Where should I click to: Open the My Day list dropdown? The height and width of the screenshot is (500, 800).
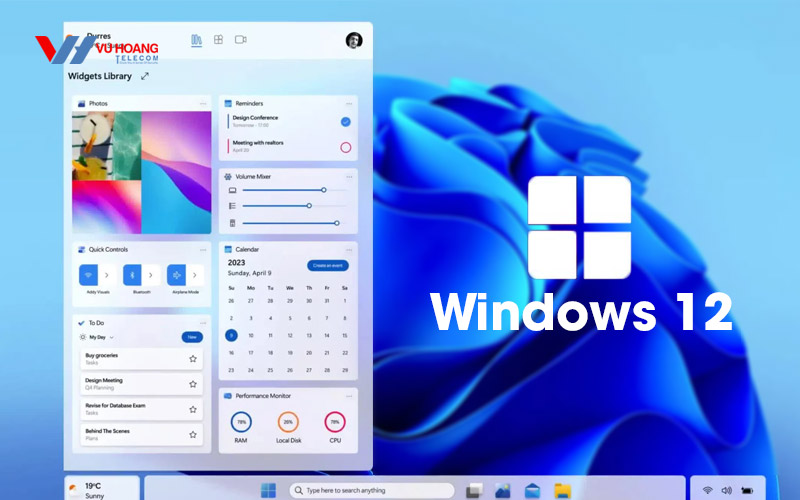(97, 337)
